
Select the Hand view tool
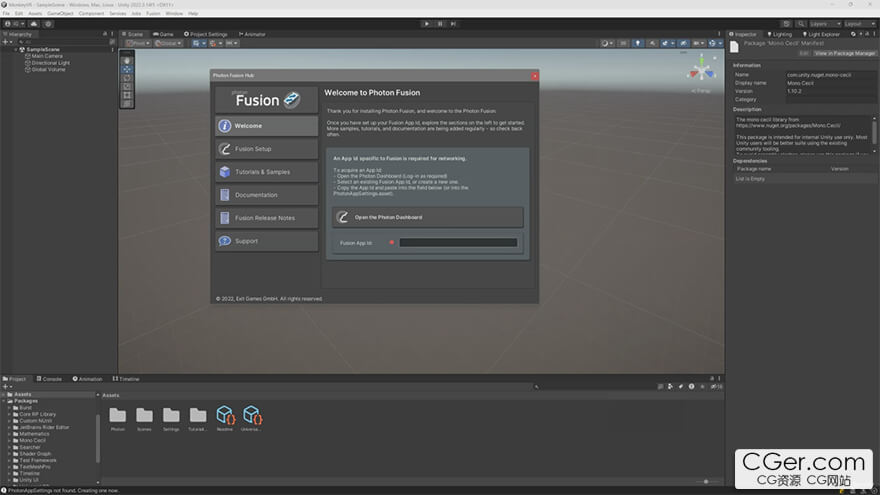click(x=127, y=61)
